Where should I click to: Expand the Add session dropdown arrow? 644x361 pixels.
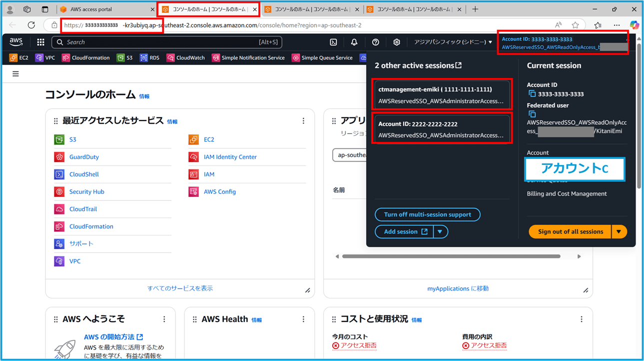tap(440, 231)
